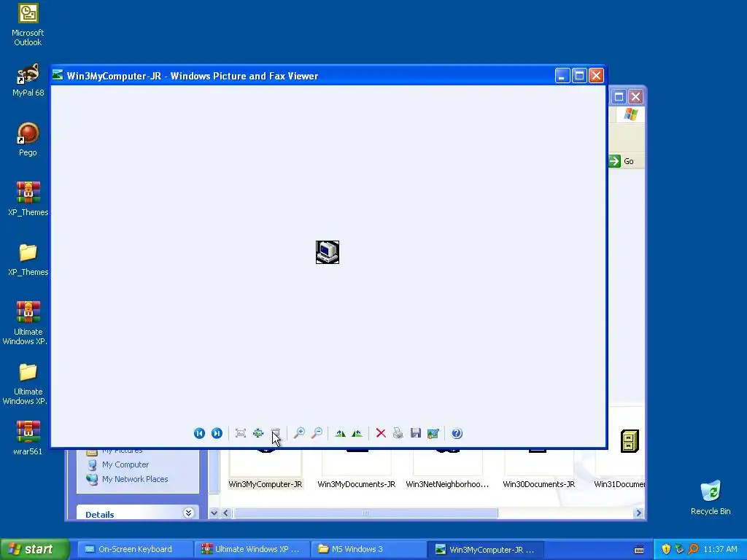This screenshot has width=747, height=560.
Task: Expand the Details panel chevron
Action: [189, 513]
